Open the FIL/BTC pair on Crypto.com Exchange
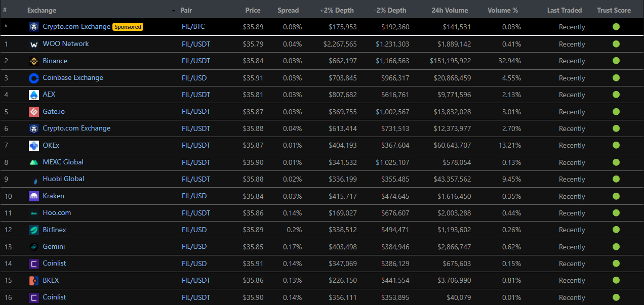The width and height of the screenshot is (644, 305). point(193,27)
